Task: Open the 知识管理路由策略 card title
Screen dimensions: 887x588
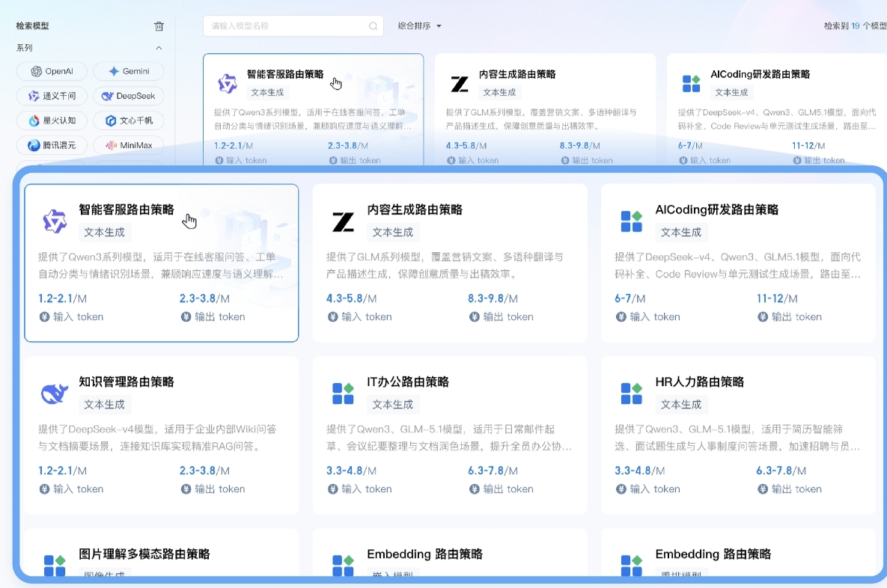Action: 127,382
